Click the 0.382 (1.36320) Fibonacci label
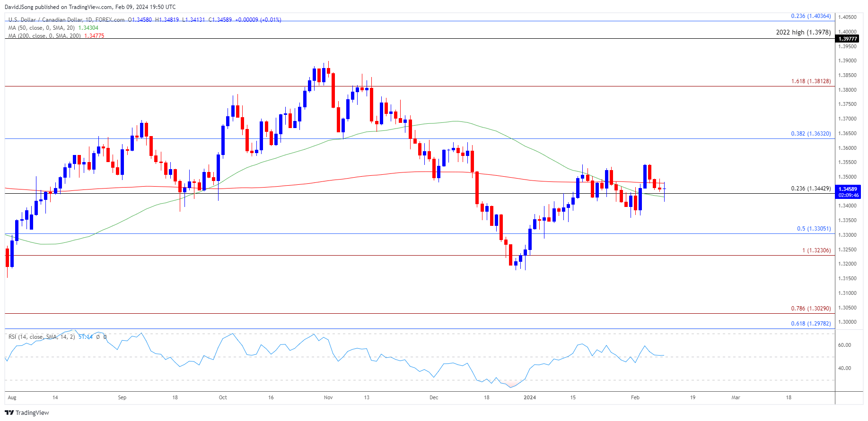Image resolution: width=868 pixels, height=421 pixels. [811, 134]
